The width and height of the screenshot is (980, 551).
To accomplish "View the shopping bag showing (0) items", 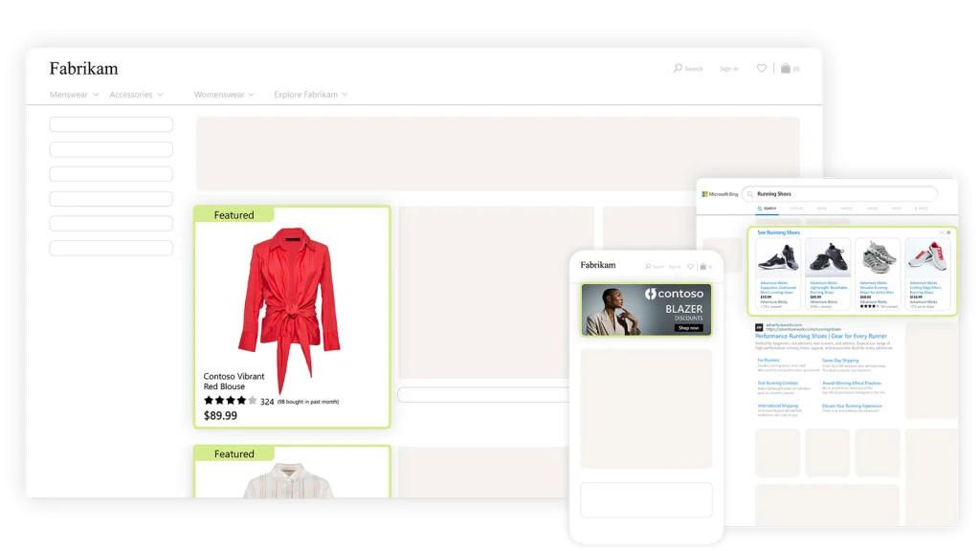I will coord(787,68).
